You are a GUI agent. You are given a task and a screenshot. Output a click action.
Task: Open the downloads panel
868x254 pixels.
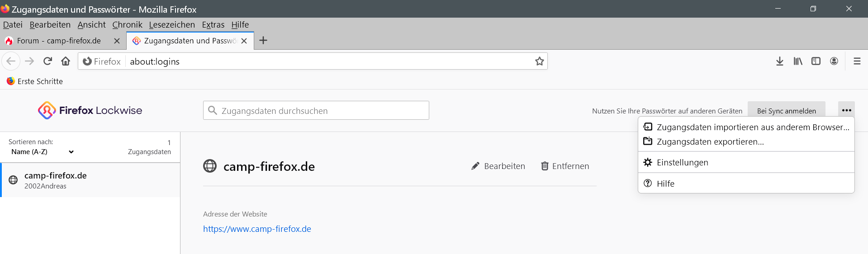tap(779, 61)
